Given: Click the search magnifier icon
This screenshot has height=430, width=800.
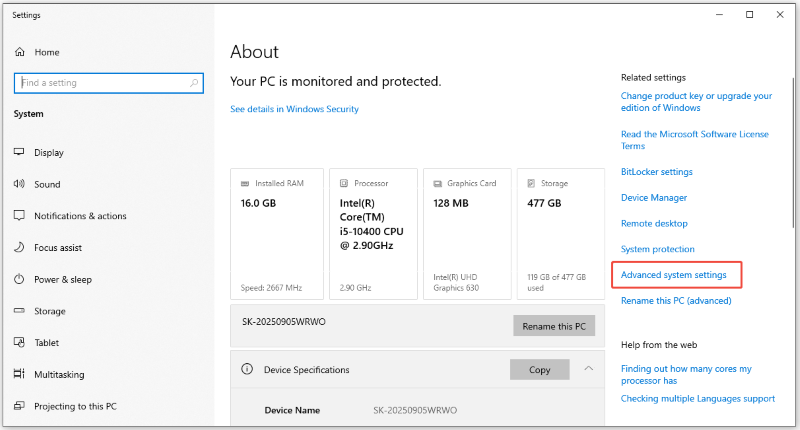Looking at the screenshot, I should [x=194, y=83].
